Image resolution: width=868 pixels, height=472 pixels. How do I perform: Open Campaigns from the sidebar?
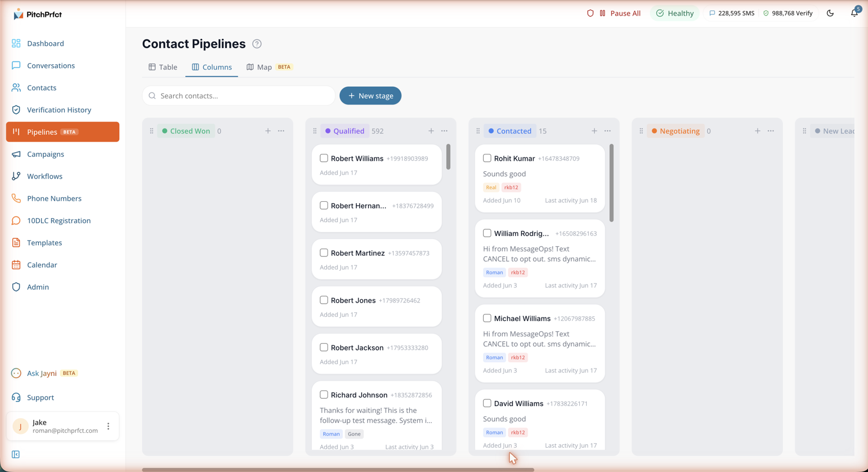coord(62,154)
